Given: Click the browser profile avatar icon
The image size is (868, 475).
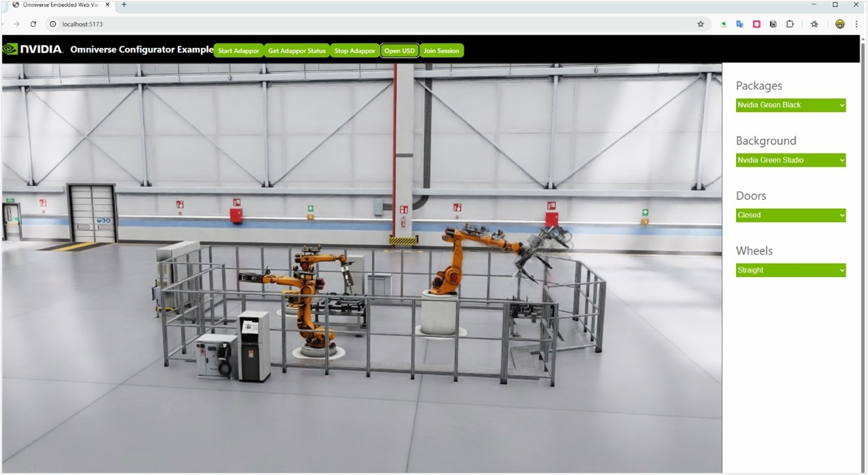Looking at the screenshot, I should 840,24.
